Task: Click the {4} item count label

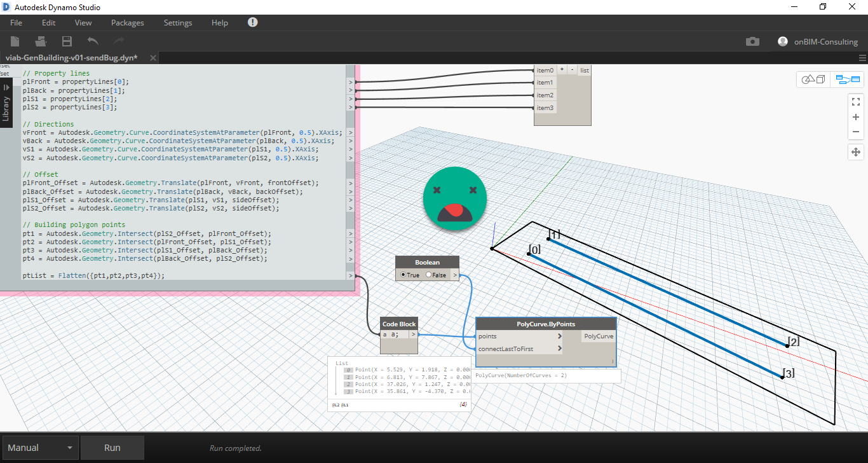Action: (463, 404)
